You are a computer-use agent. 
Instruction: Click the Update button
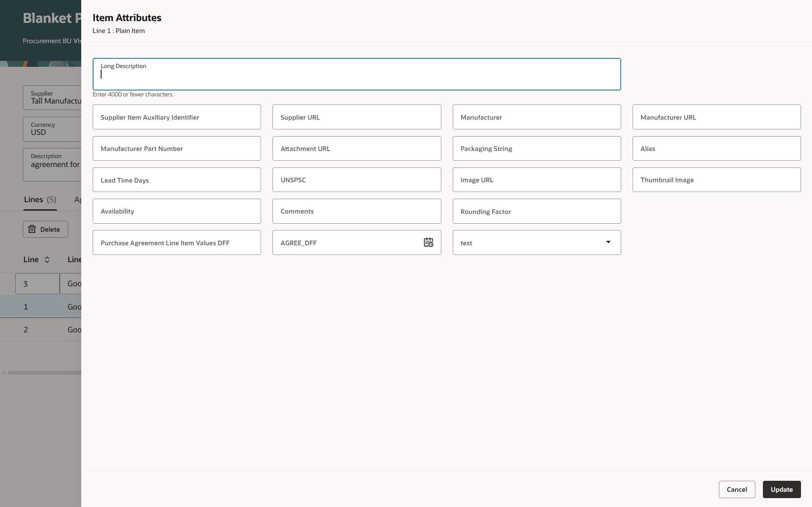782,489
